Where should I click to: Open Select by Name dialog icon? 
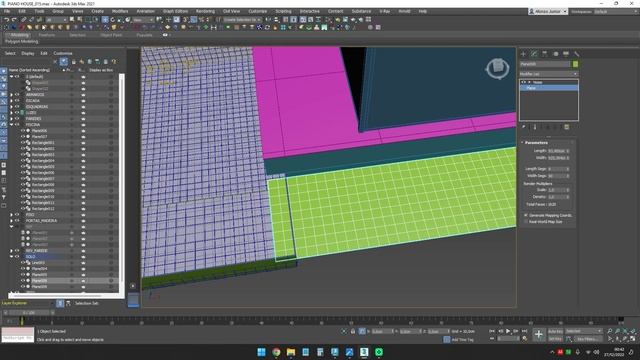point(80,20)
